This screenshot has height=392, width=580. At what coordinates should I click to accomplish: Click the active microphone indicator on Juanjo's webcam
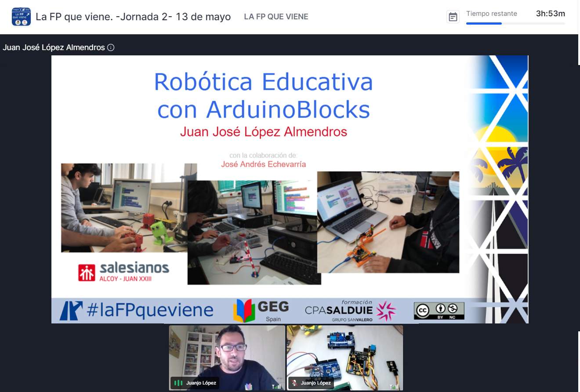point(178,383)
